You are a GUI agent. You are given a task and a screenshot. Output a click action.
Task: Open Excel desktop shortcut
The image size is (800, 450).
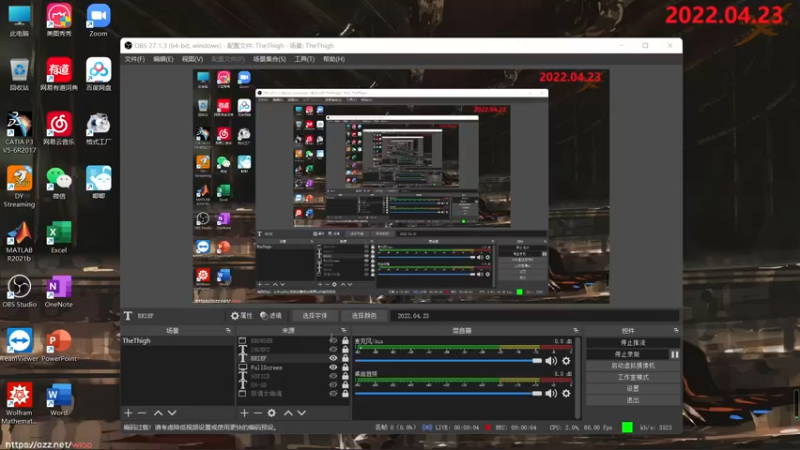click(x=59, y=237)
